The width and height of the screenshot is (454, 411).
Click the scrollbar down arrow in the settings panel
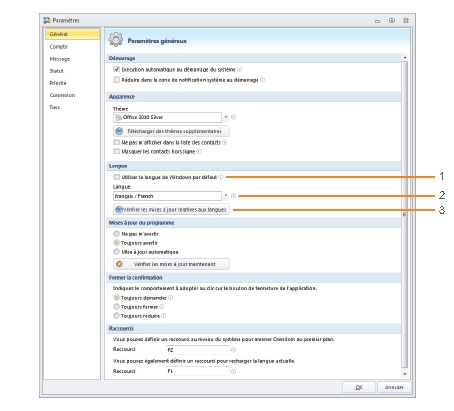point(405,374)
